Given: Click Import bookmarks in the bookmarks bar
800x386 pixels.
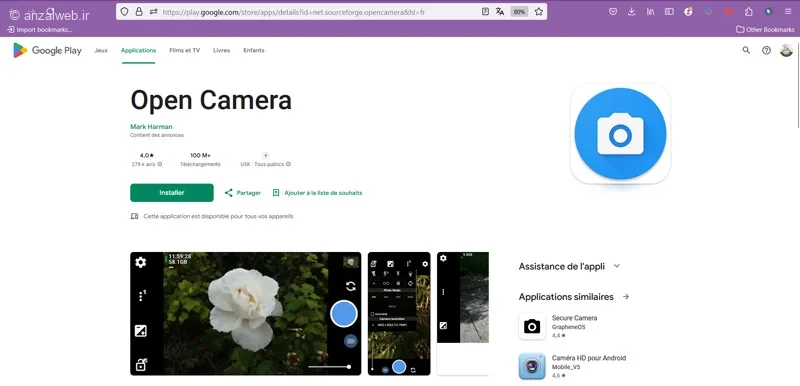Looking at the screenshot, I should [40, 30].
